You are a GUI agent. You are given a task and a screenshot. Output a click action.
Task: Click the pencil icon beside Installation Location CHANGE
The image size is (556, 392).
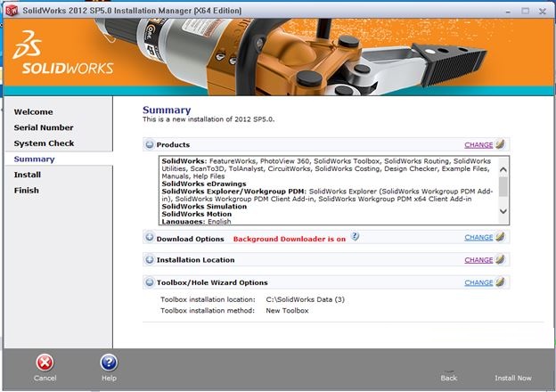tap(501, 259)
